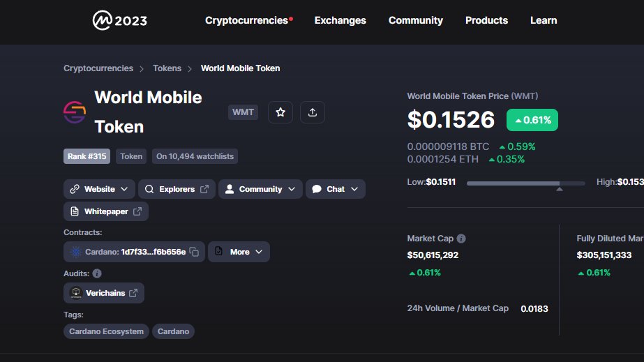Click the $0.1526 price value
This screenshot has height=362, width=644.
[x=451, y=120]
